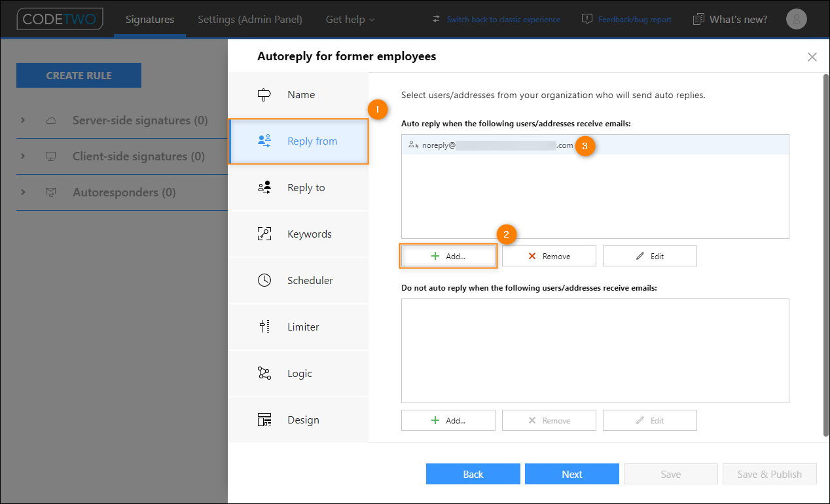Screen dimensions: 830x504
Task: Open What's new? panel
Action: pos(738,20)
